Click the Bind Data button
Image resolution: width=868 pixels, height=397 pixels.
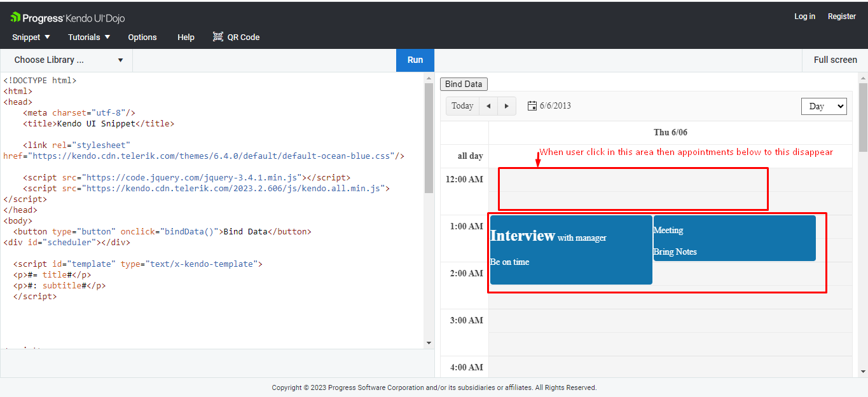pyautogui.click(x=464, y=84)
